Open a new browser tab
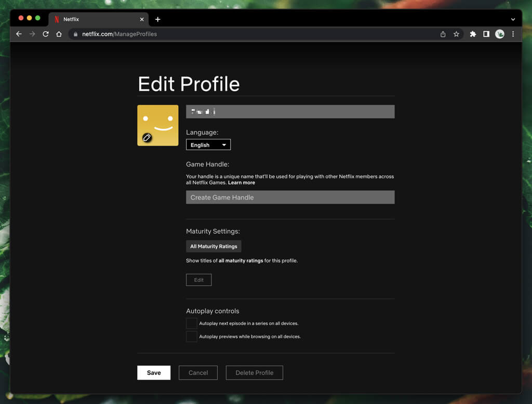 [158, 20]
